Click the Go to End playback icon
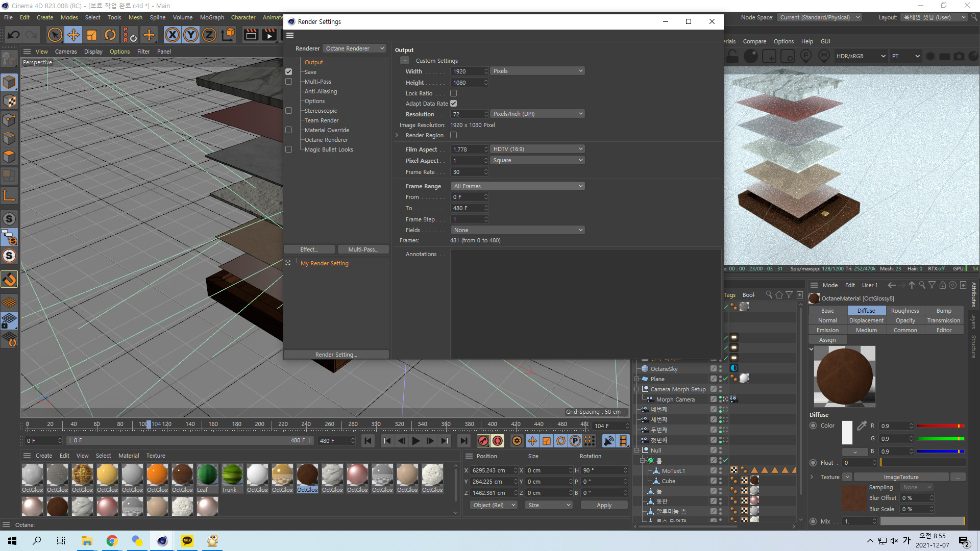 (x=463, y=441)
